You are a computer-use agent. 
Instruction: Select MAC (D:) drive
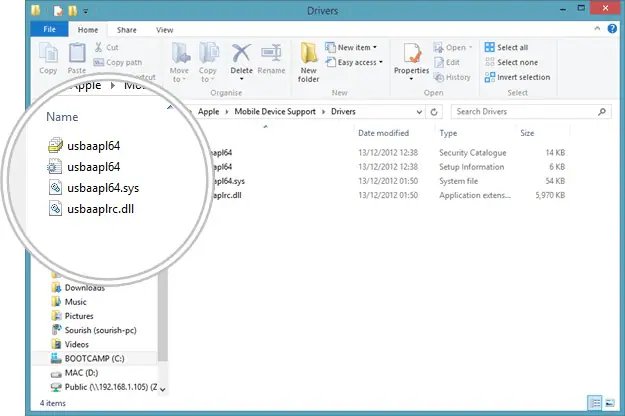(x=81, y=373)
